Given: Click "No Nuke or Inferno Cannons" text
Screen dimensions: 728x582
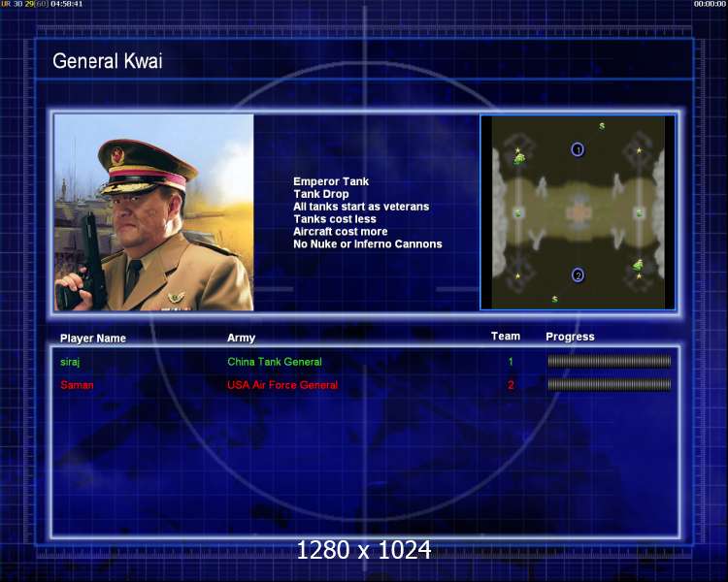Looking at the screenshot, I should click(368, 244).
